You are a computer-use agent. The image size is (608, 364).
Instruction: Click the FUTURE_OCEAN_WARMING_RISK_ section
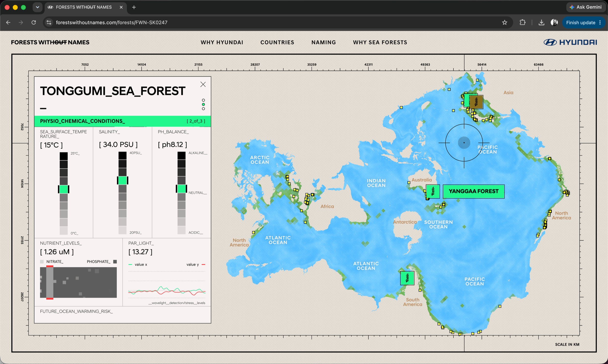[x=122, y=314]
